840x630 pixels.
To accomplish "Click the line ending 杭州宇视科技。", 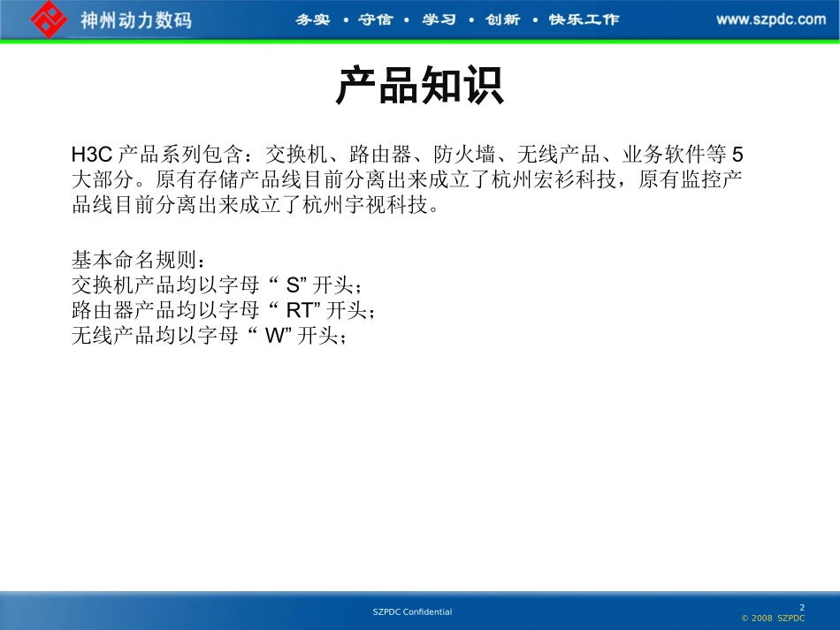I will click(x=256, y=204).
